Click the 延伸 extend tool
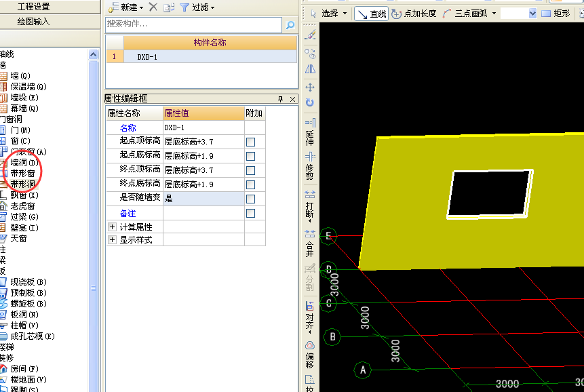 (310, 132)
